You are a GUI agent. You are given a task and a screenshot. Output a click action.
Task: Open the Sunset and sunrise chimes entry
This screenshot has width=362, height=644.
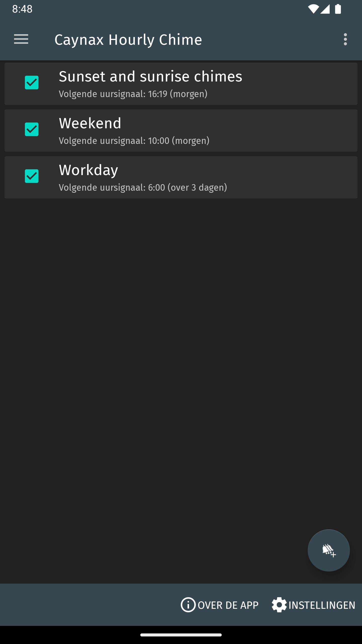(x=181, y=84)
